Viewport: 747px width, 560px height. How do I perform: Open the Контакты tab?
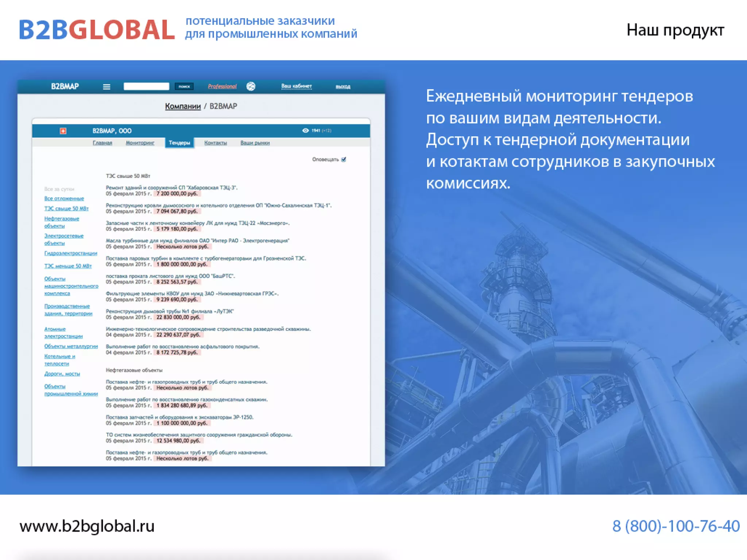pos(216,143)
